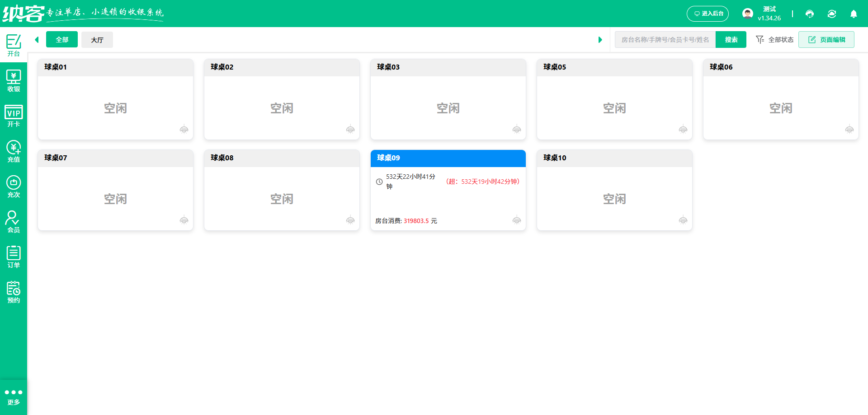Click the 进入后台 button

click(x=708, y=14)
